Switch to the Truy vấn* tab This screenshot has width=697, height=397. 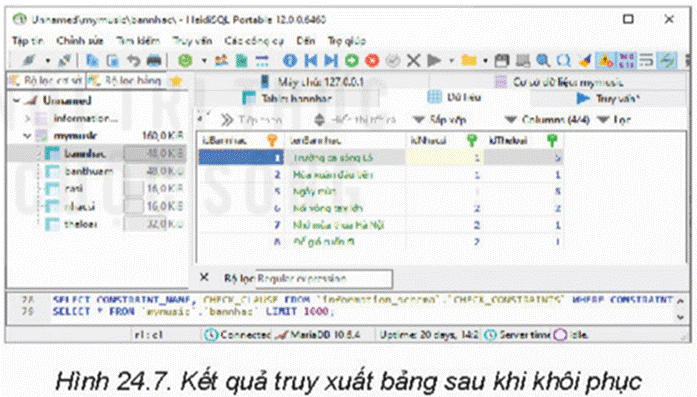click(608, 98)
